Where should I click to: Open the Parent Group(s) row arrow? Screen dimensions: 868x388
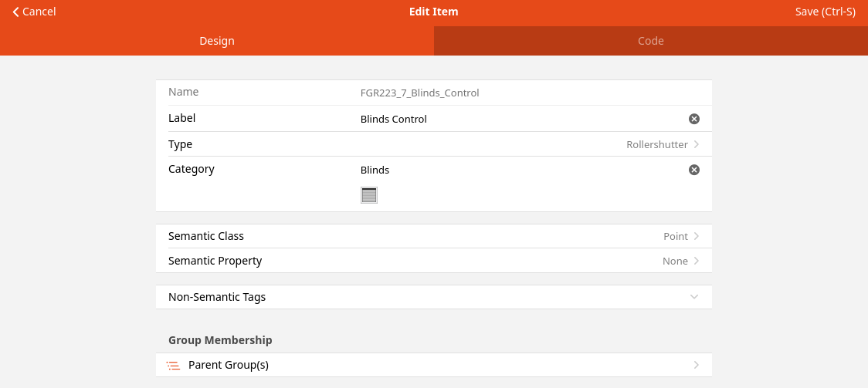coord(697,365)
